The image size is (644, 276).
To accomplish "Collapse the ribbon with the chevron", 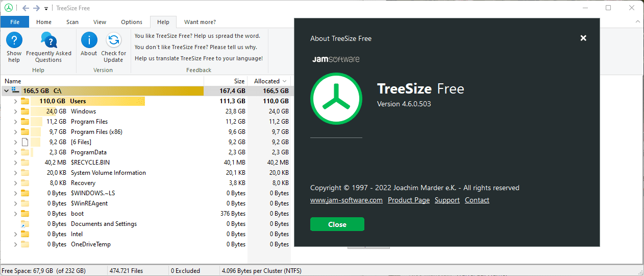I will [x=638, y=22].
